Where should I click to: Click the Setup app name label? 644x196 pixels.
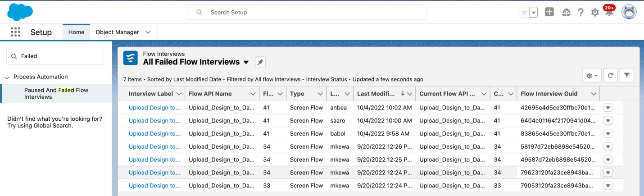pos(41,32)
